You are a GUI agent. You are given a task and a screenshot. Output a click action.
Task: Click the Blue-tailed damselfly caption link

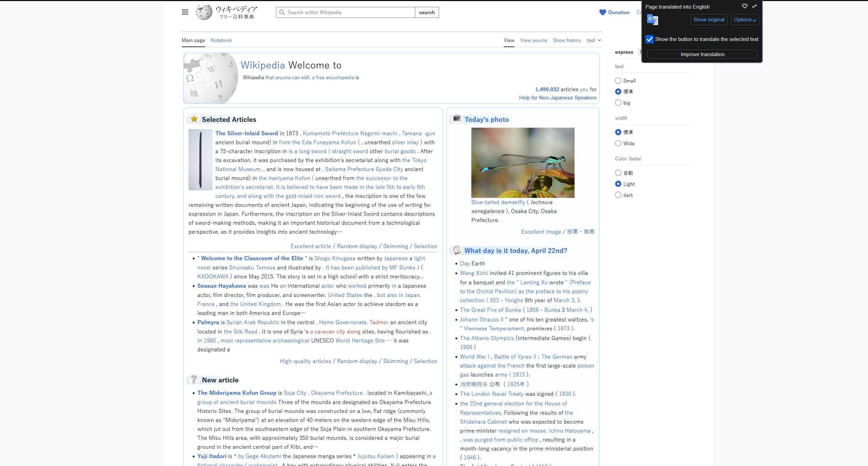click(x=498, y=202)
